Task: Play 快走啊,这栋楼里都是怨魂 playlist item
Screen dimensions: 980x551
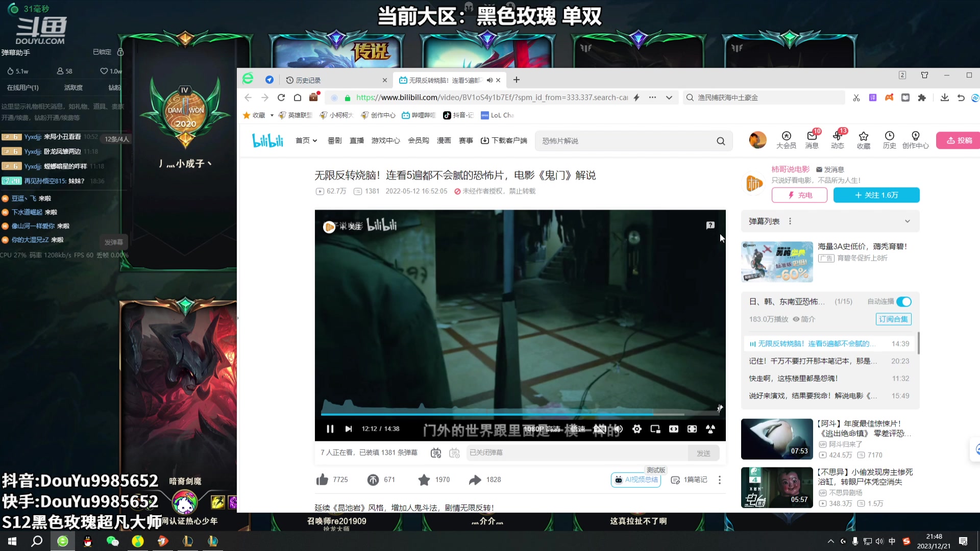Action: pos(829,378)
